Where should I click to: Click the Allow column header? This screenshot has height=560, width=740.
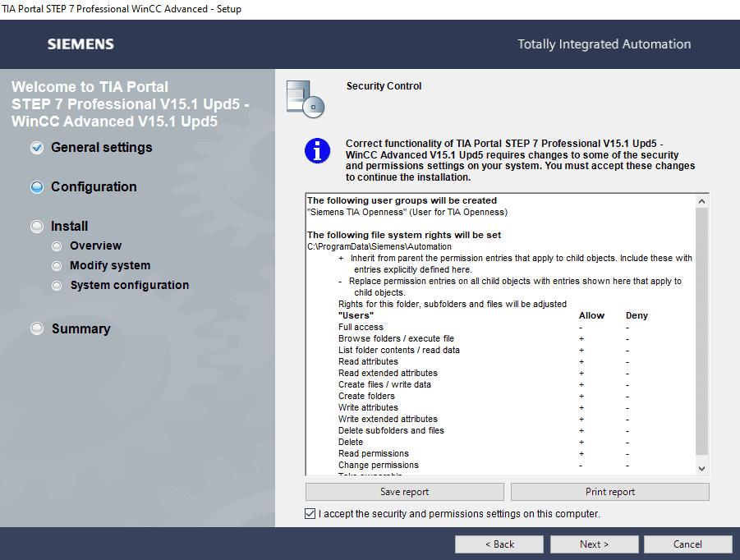click(x=591, y=315)
